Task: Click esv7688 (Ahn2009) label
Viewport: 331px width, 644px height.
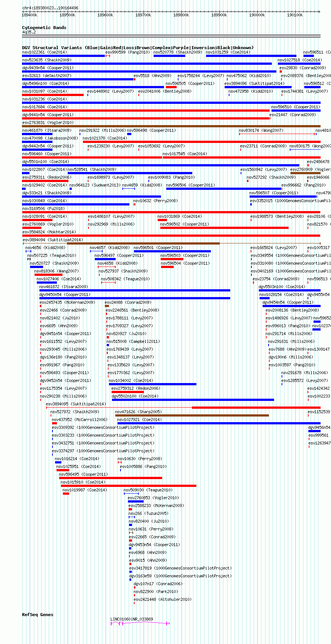Action: pos(287,349)
